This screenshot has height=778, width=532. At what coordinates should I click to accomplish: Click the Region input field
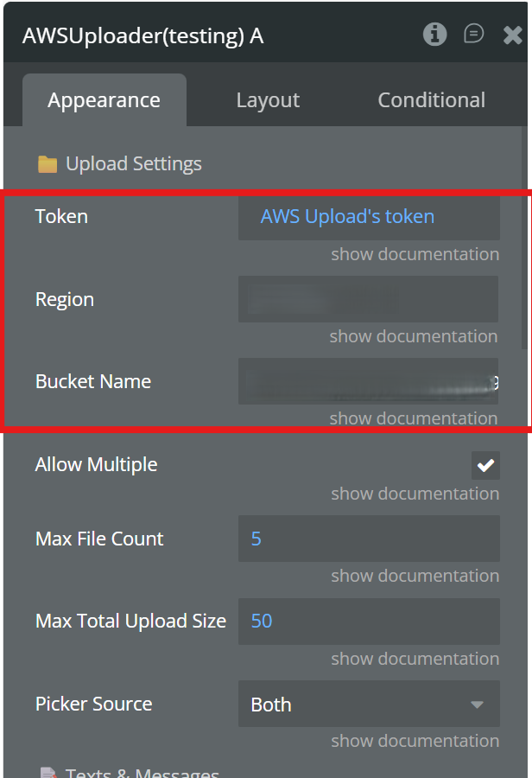369,299
